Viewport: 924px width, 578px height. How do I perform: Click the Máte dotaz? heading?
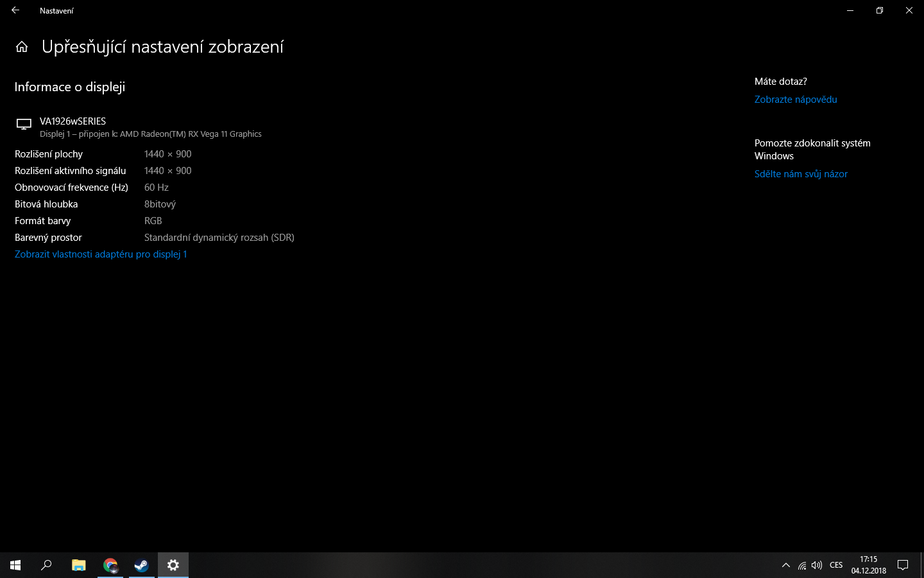tap(781, 82)
